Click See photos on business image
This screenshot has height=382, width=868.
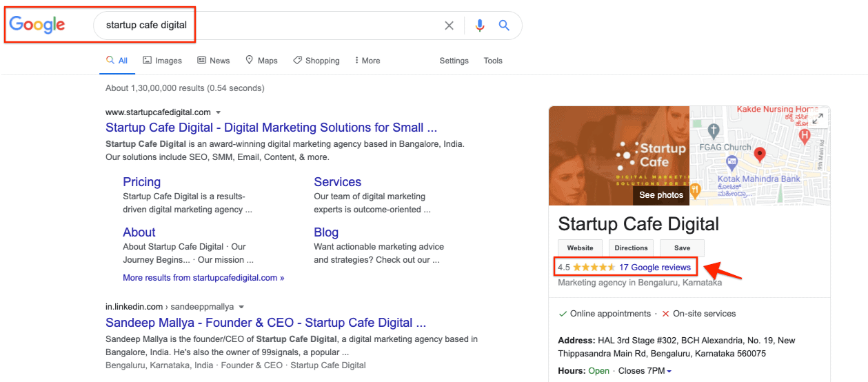pyautogui.click(x=661, y=195)
